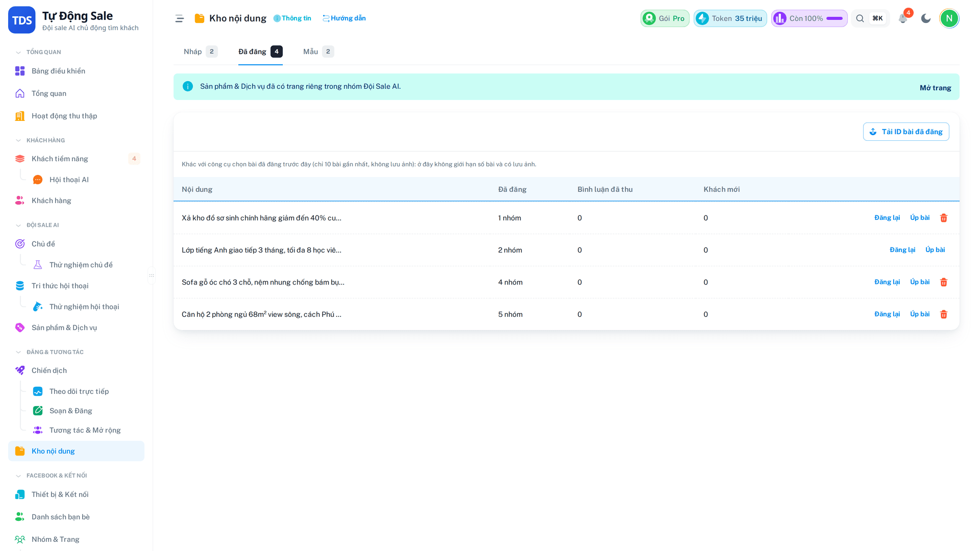Click the sidebar resize grip handle
The width and height of the screenshot is (980, 551).
tap(152, 275)
